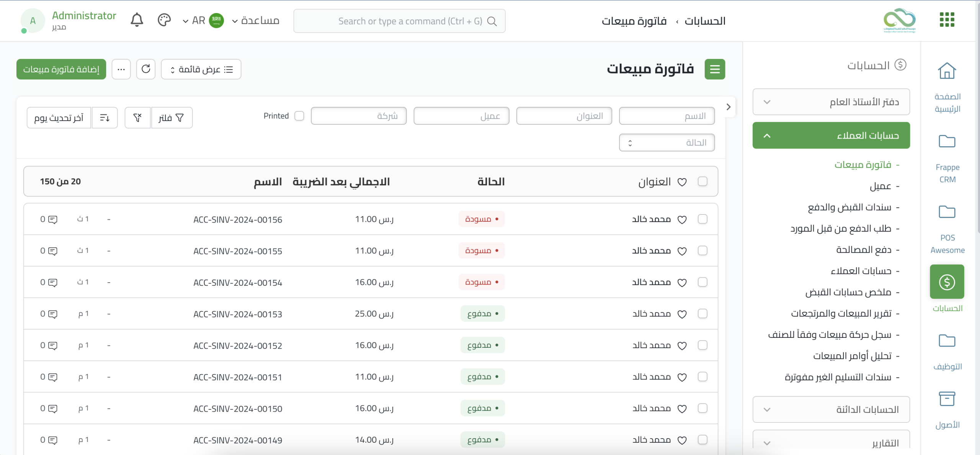Click the refresh list button

[x=146, y=69]
